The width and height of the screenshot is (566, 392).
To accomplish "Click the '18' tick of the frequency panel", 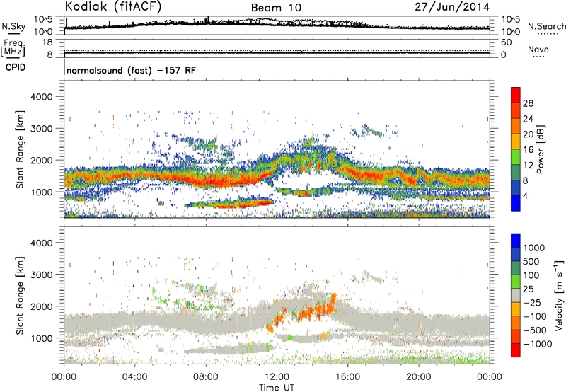I will pos(47,42).
